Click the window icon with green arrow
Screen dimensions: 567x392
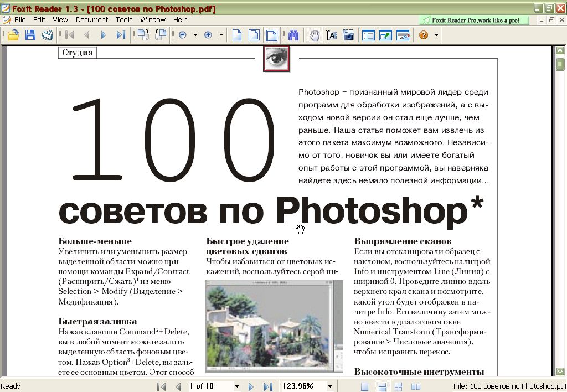385,35
